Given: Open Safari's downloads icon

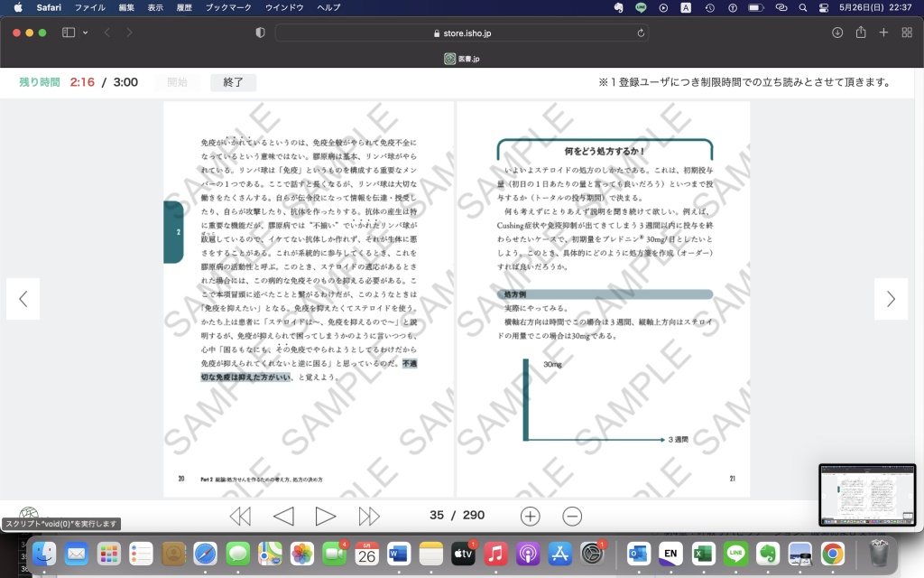Looking at the screenshot, I should point(837,33).
